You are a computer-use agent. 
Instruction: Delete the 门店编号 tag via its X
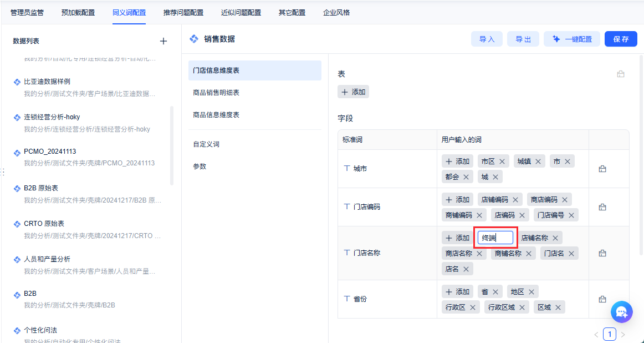(x=571, y=215)
